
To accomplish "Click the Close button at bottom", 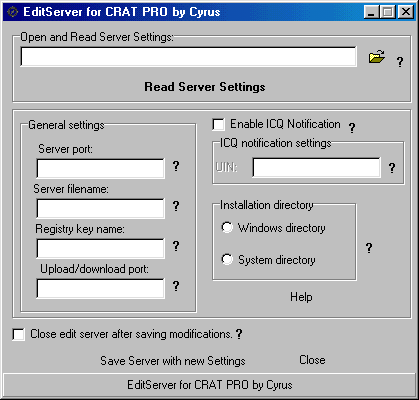I will click(312, 360).
